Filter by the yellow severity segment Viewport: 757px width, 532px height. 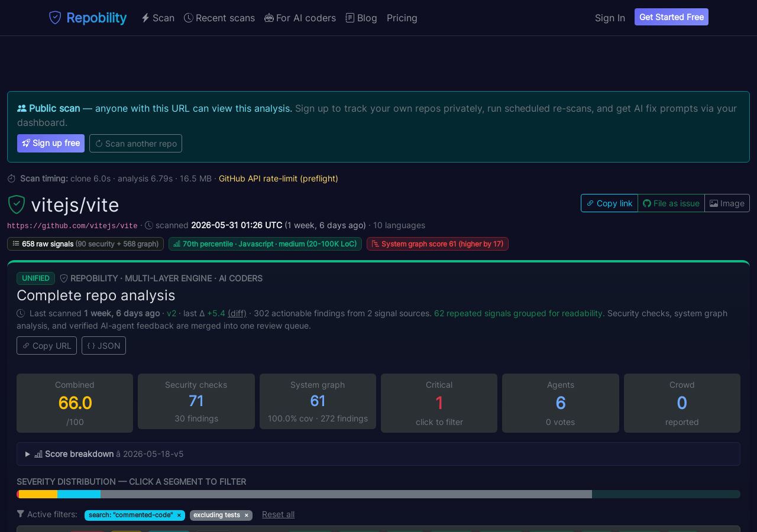tap(38, 494)
